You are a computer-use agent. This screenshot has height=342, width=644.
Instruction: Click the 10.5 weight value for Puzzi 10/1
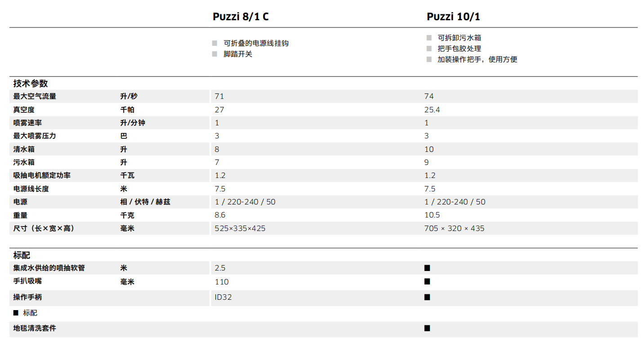coord(432,215)
